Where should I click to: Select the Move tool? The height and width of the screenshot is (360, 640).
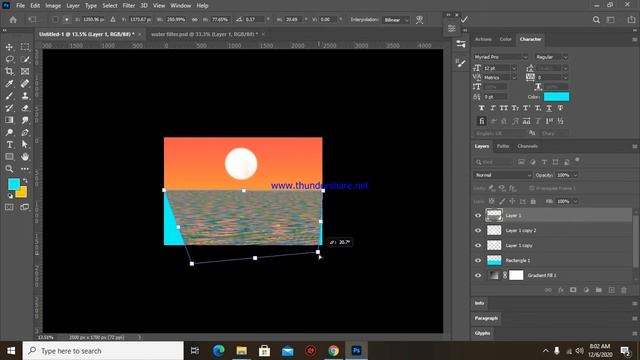tap(9, 47)
